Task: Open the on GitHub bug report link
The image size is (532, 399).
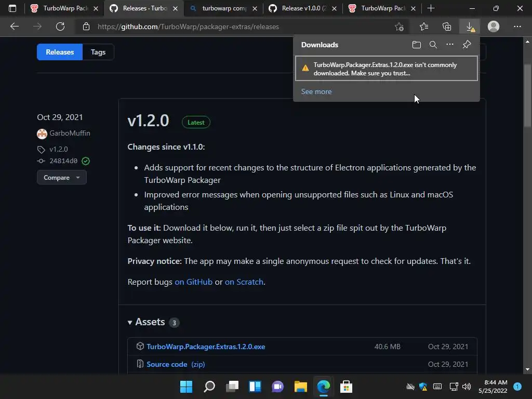Action: coord(193,282)
